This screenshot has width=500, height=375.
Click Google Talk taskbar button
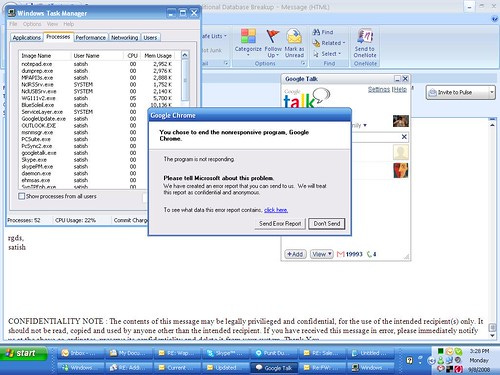pos(274,368)
